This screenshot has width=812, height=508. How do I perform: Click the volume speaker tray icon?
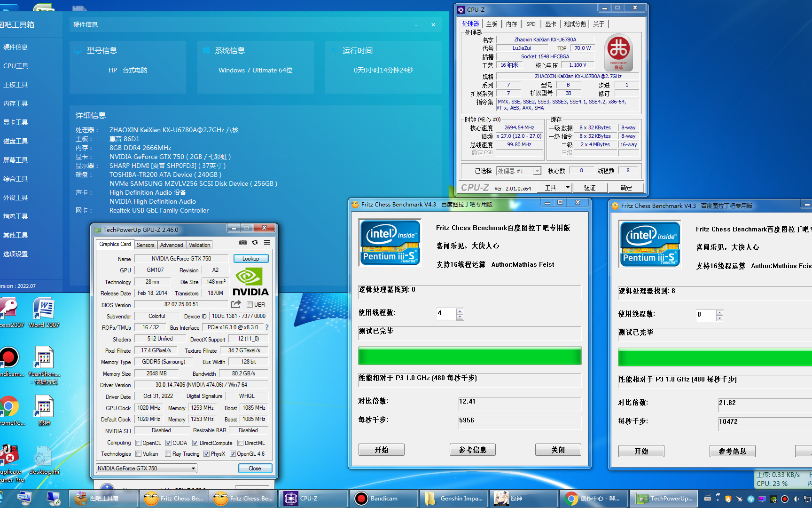click(x=796, y=499)
